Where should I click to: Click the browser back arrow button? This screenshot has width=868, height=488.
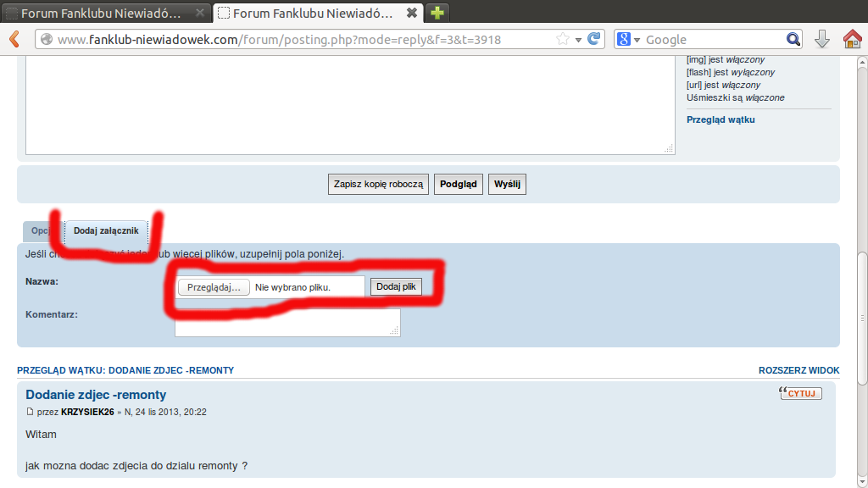click(14, 39)
